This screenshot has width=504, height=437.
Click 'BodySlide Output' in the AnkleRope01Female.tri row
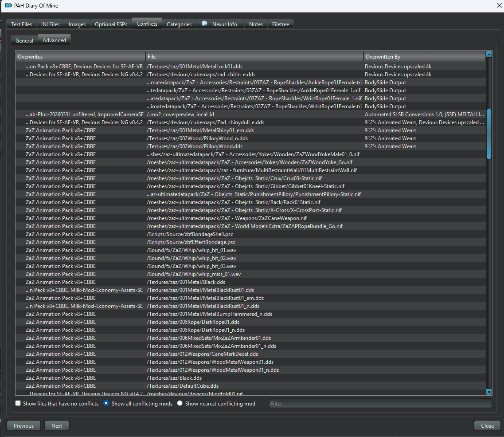385,83
